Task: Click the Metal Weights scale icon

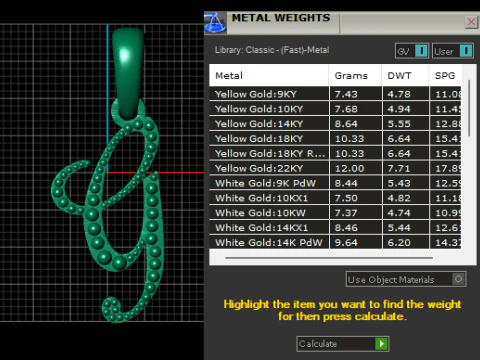Action: tap(215, 23)
